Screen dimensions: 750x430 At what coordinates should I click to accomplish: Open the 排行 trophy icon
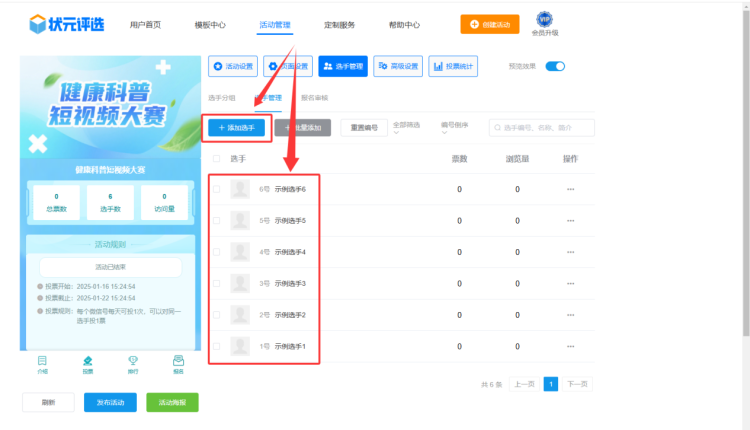[133, 362]
